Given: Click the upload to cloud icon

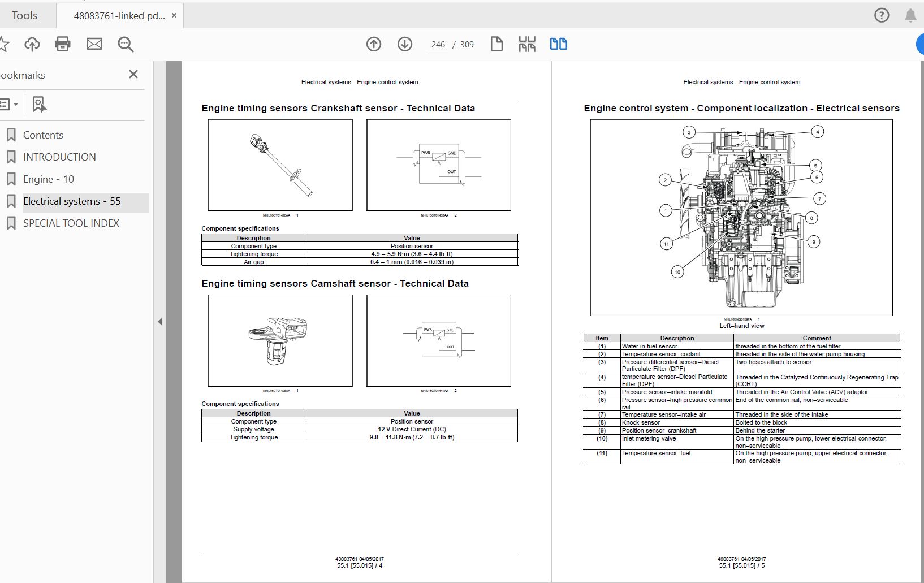Looking at the screenshot, I should click(32, 44).
